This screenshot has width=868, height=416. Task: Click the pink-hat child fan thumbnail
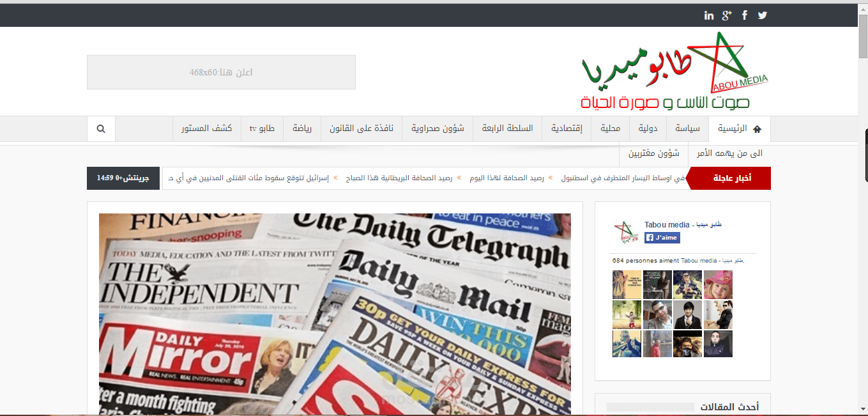[718, 284]
